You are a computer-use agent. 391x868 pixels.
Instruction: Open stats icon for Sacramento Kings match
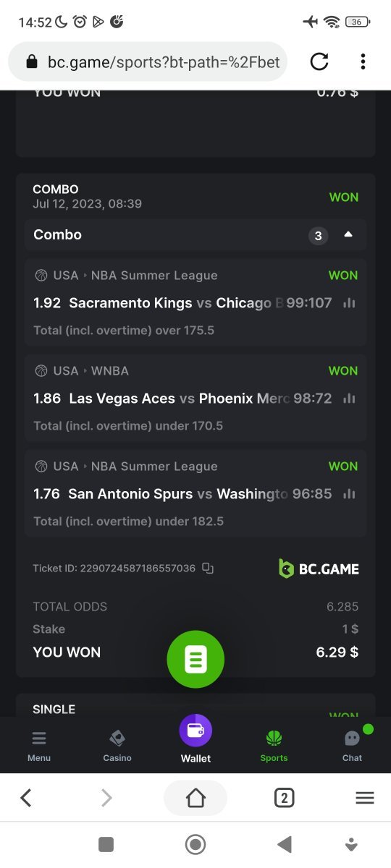tap(350, 303)
